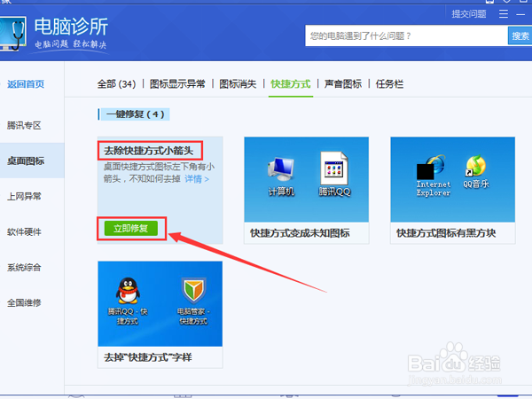Go back via 返回首页

pos(26,84)
